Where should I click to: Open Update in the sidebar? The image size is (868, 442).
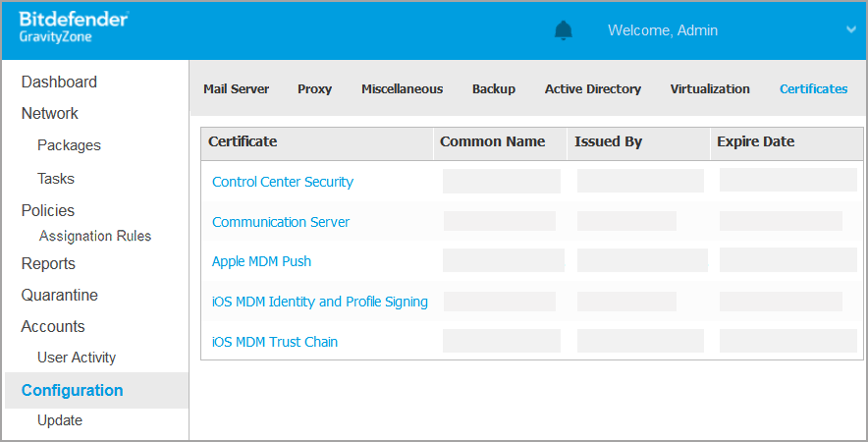(x=60, y=420)
